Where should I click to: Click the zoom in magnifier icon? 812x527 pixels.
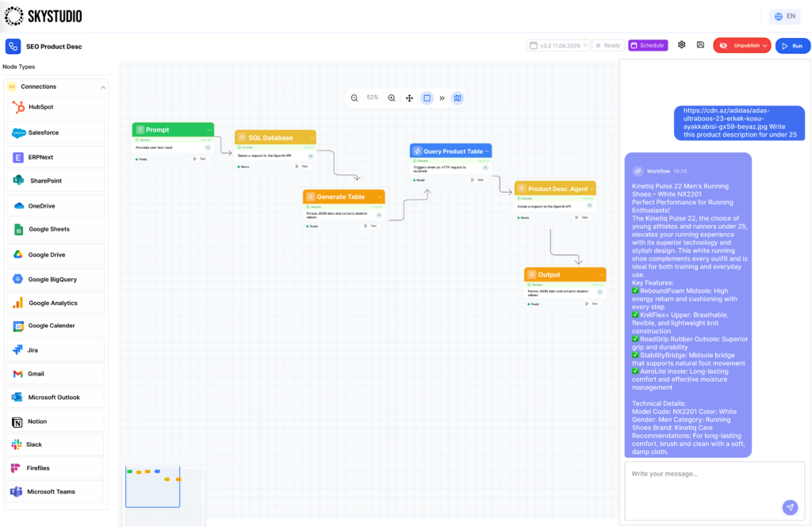click(392, 98)
